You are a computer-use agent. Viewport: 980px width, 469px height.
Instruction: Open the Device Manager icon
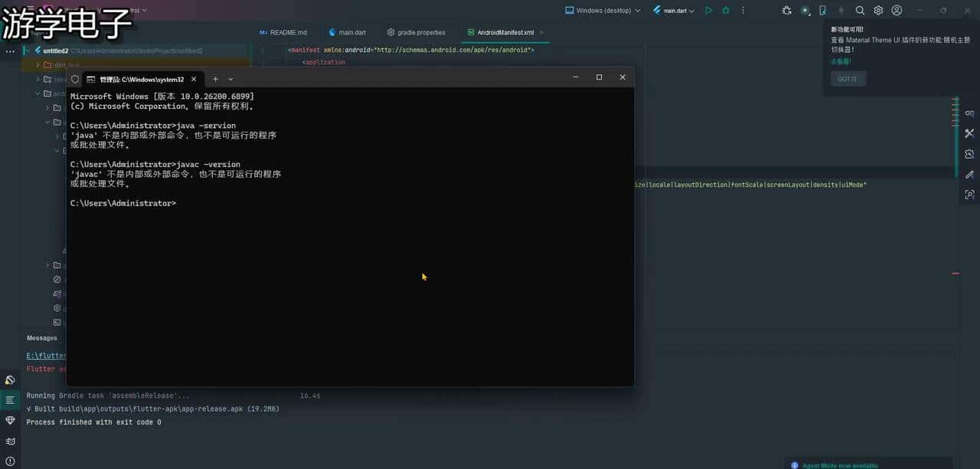pos(823,11)
